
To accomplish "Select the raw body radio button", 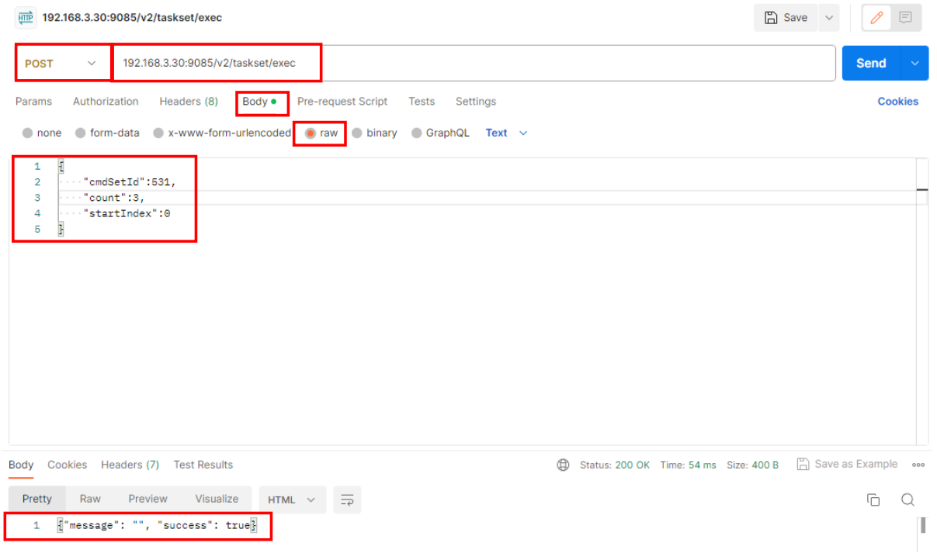I will 311,133.
